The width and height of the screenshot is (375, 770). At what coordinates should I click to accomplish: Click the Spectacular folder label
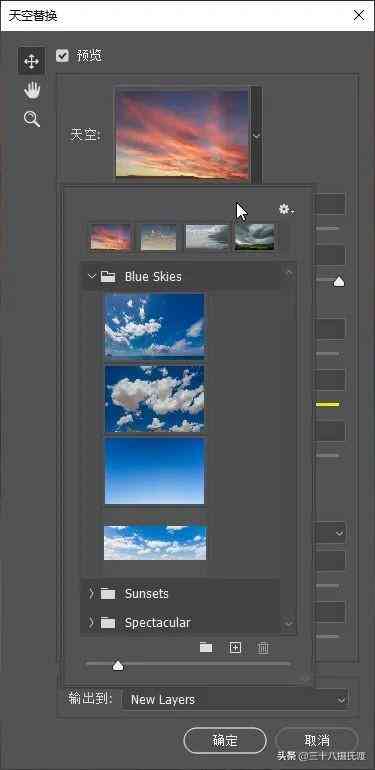point(158,623)
